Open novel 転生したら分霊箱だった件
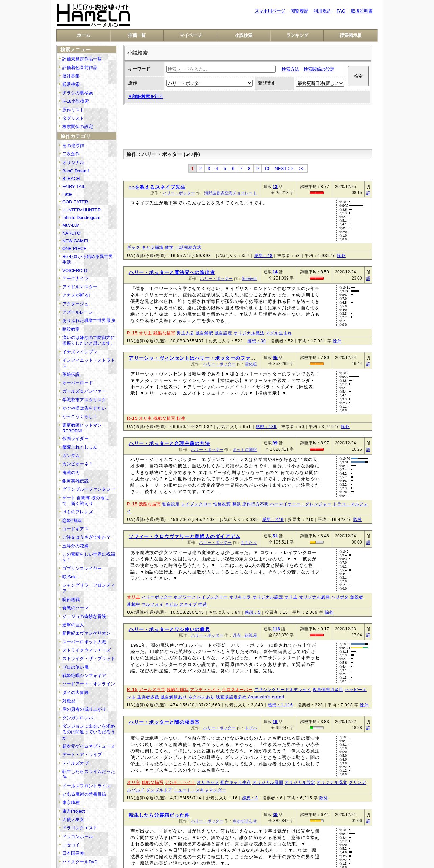Viewport: 434px width, 868px height. point(159,815)
